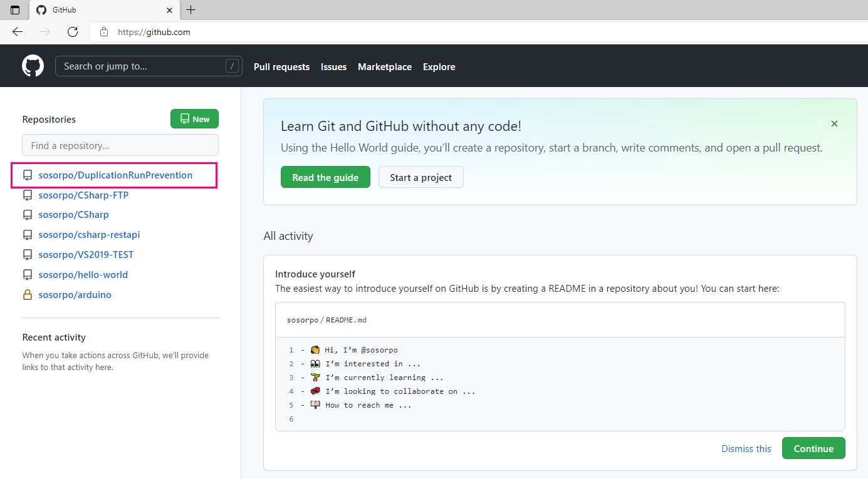This screenshot has width=868, height=479.
Task: Open sosorpo/csharp-restapi repository link
Action: 89,235
